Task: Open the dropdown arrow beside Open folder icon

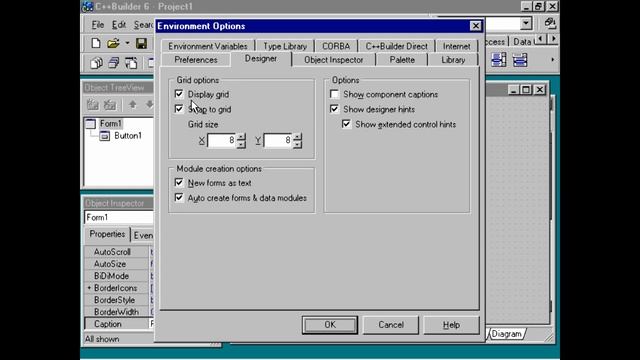Action: coord(127,43)
